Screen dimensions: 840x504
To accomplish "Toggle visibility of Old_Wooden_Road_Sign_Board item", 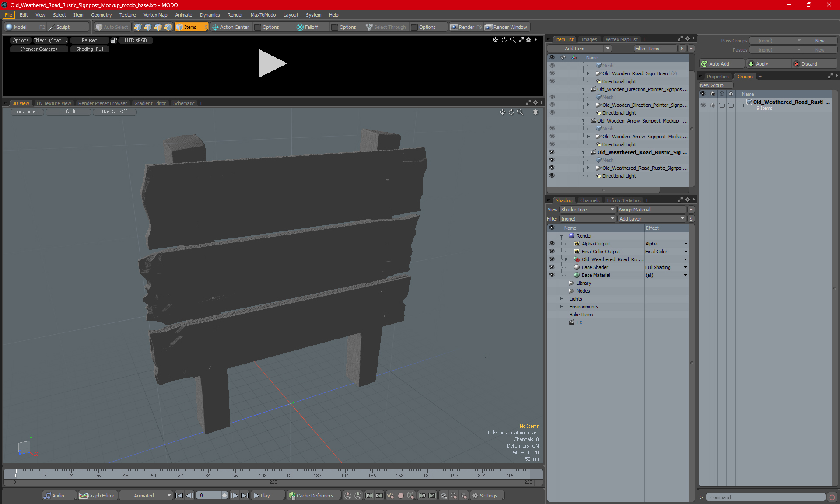I will click(552, 73).
